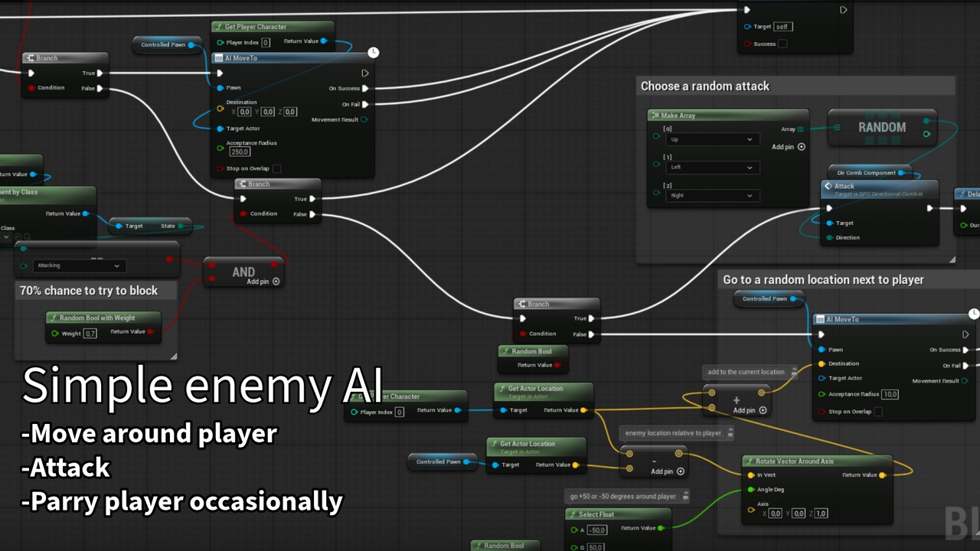
Task: Click the Direction pin on the Attack node
Action: (828, 237)
